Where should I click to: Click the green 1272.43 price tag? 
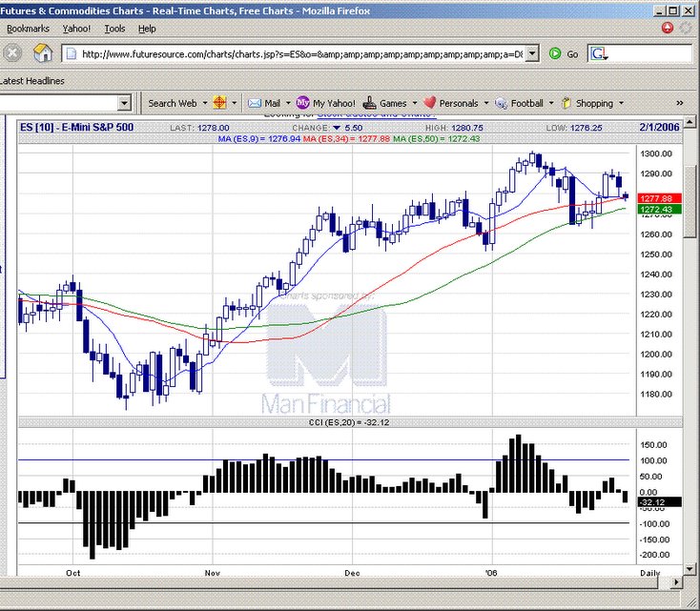(660, 210)
